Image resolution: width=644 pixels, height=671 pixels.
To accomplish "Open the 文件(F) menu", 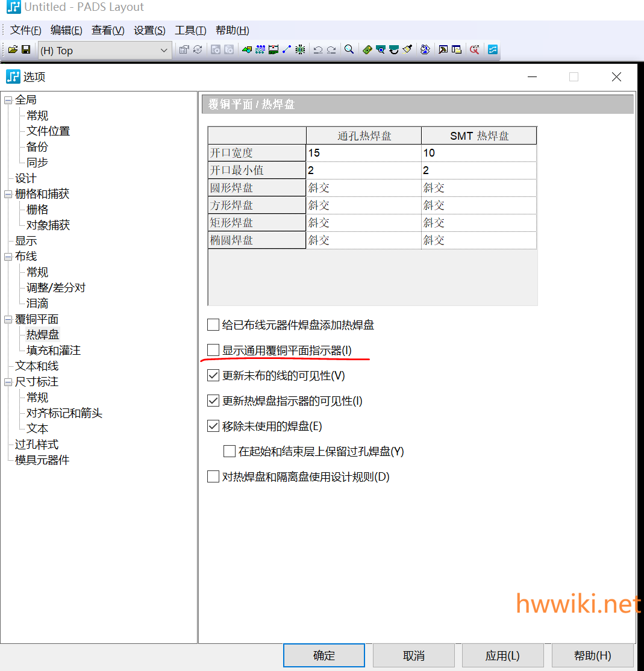I will pos(26,30).
